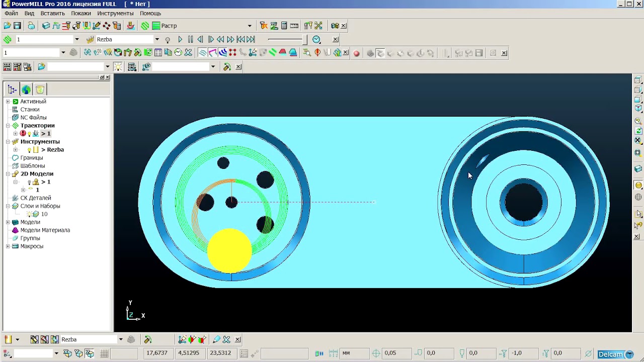Toggle light bulb for Rezba tool
This screenshot has height=362, width=644.
tap(29, 150)
